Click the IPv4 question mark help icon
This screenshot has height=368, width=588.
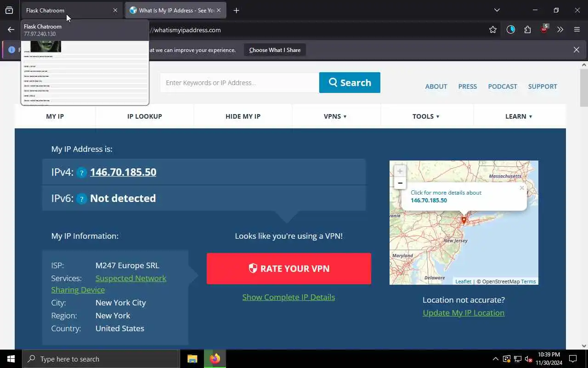(x=82, y=173)
